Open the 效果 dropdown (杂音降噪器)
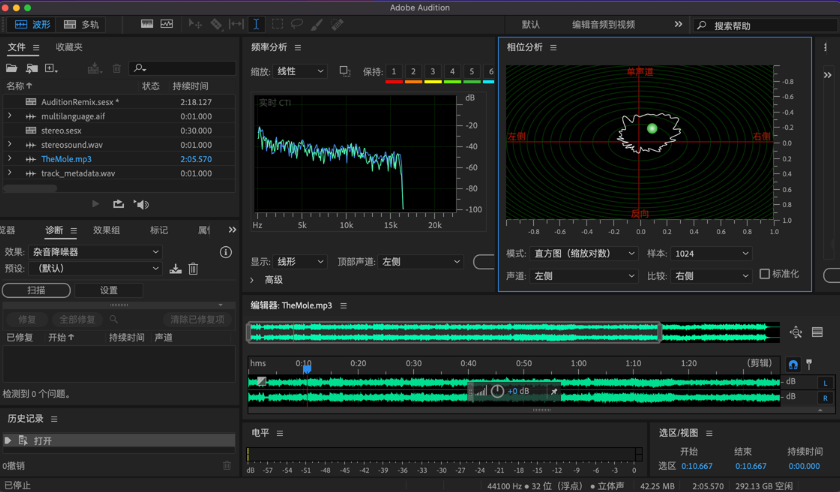Screen dimensions: 840x492 pos(96,252)
